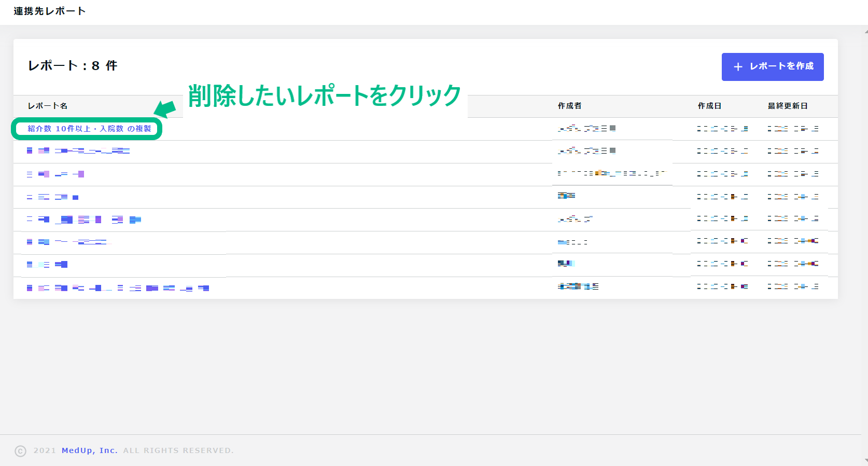Image resolution: width=868 pixels, height=466 pixels.
Task: Click the 作成日 column header
Action: [710, 106]
